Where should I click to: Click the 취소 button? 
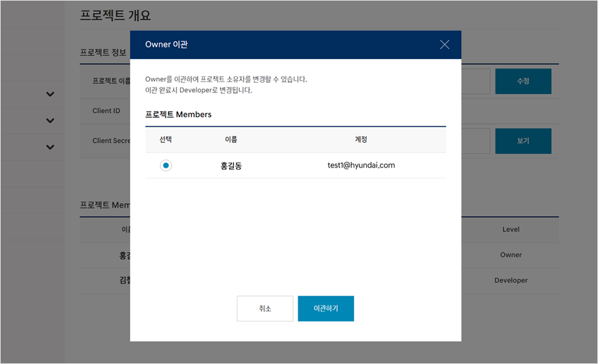265,308
